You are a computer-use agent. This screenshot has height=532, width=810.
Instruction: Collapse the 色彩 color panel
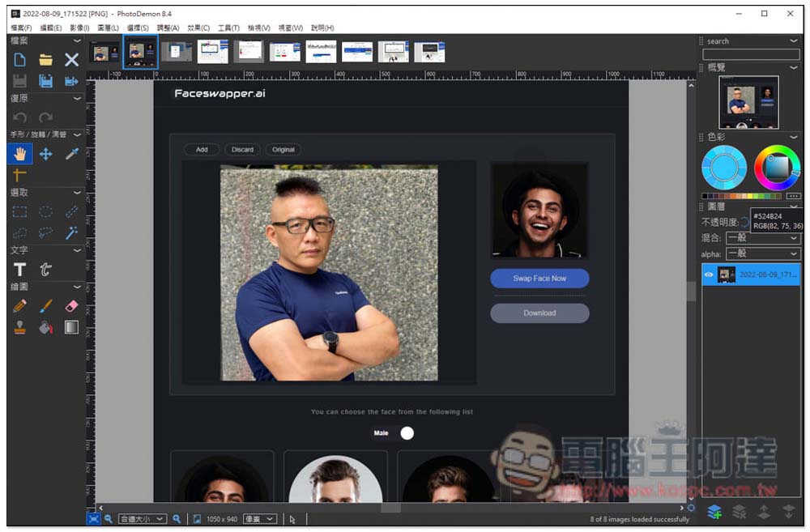[x=794, y=137]
